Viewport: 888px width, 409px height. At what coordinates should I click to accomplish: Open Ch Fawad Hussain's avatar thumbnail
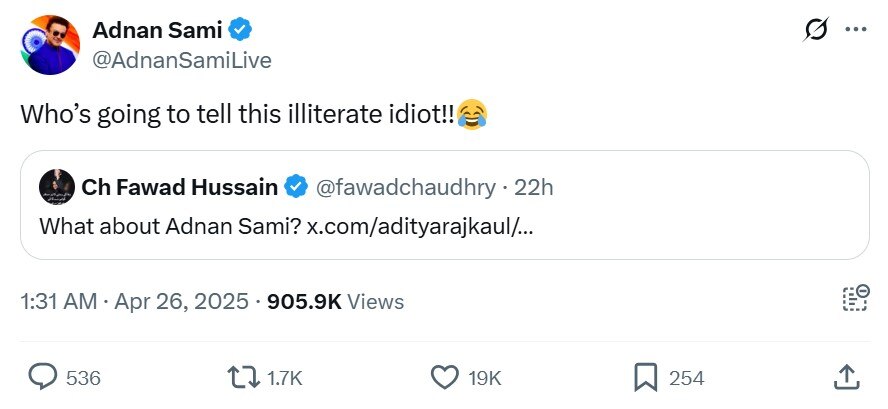54,187
